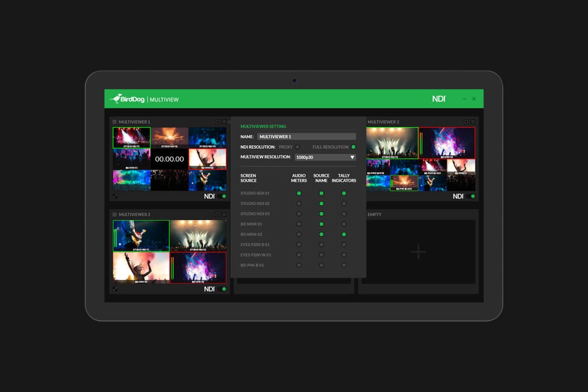The image size is (588, 392).
Task: Open the settings menu icon for Multiviewer 2
Action: click(224, 215)
